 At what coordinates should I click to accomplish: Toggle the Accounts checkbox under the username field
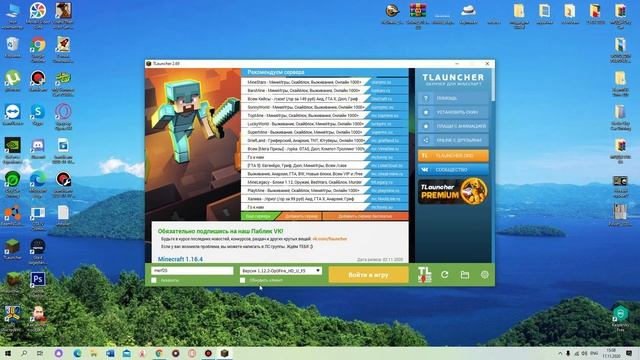(154, 280)
